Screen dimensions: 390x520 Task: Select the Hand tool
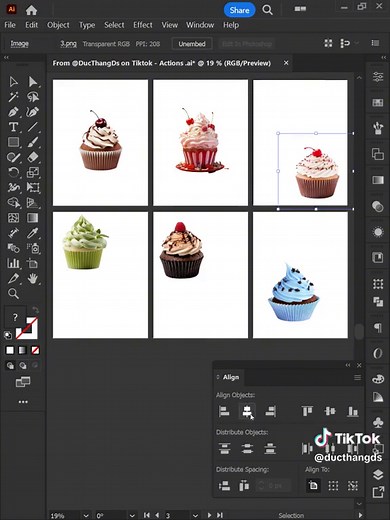33,279
